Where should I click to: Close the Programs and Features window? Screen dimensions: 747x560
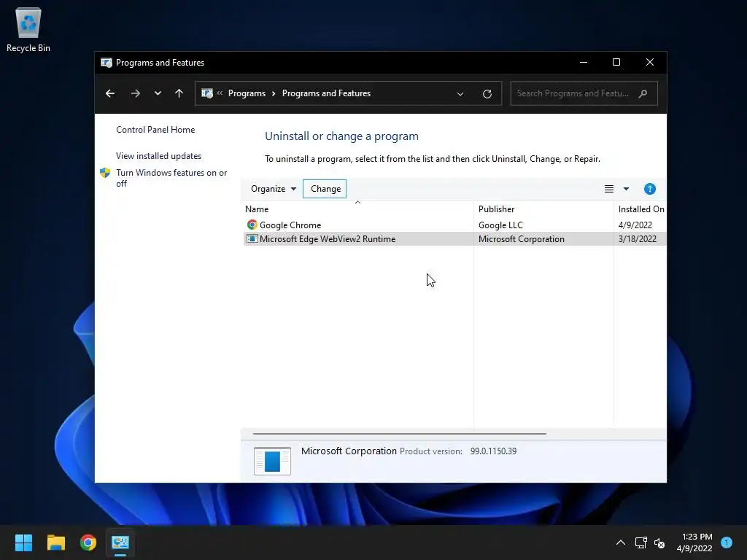(650, 63)
